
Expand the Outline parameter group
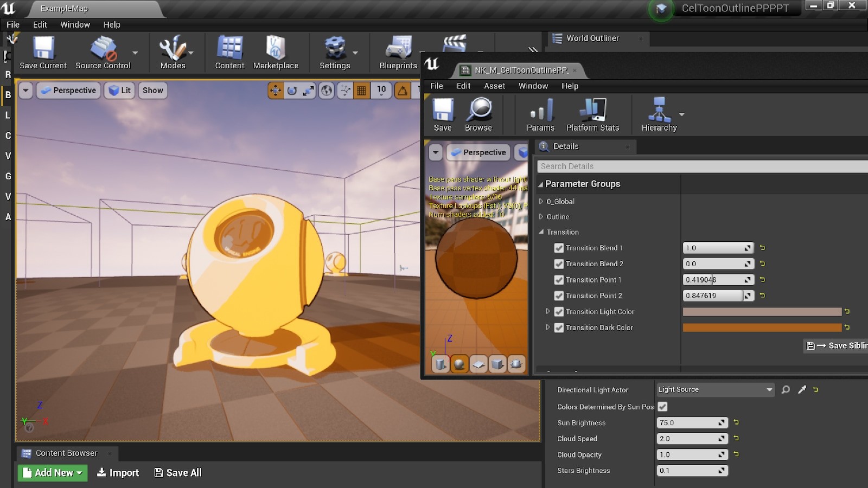[541, 216]
